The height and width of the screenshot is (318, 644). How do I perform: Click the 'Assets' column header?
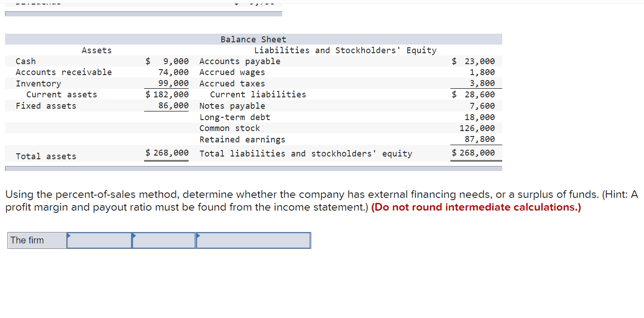pos(96,50)
